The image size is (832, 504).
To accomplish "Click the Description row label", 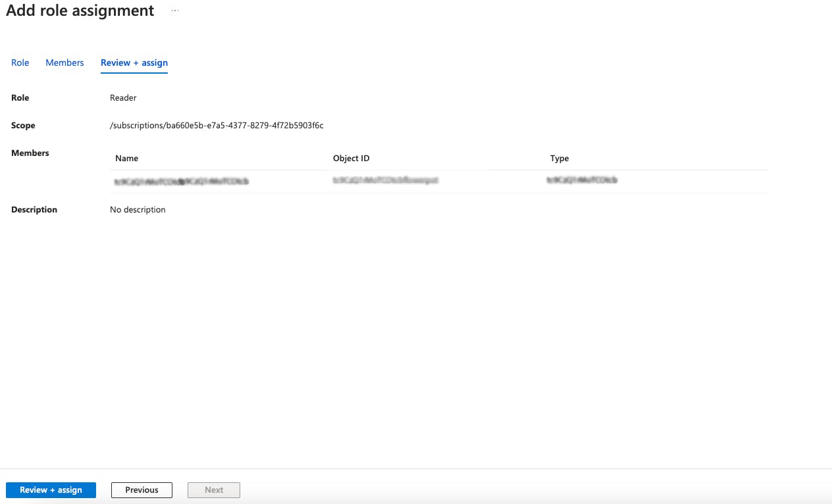I will [32, 209].
